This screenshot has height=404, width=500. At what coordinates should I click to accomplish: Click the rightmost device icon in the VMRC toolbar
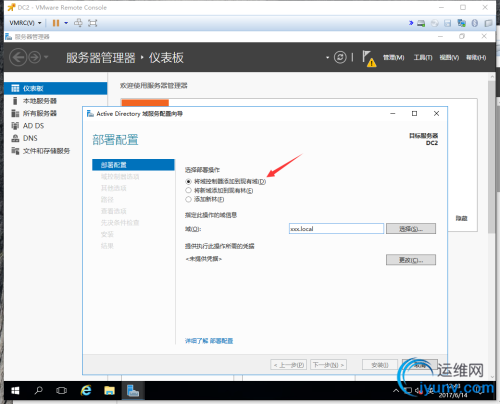point(488,23)
